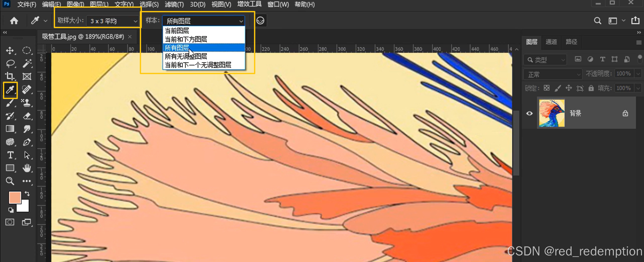Open the search magnifier at top right
Image resolution: width=644 pixels, height=262 pixels.
[597, 21]
